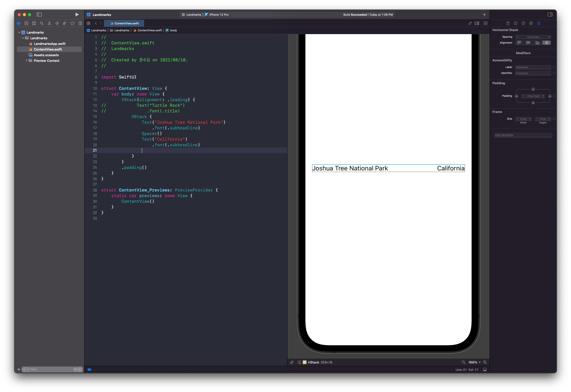Switch to the History inspector
The image size is (571, 392).
516,23
